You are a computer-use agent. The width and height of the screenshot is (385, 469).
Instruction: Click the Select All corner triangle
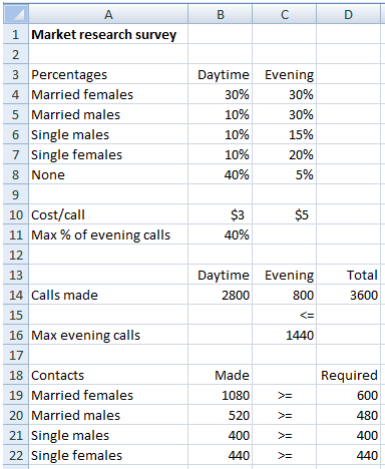point(16,14)
